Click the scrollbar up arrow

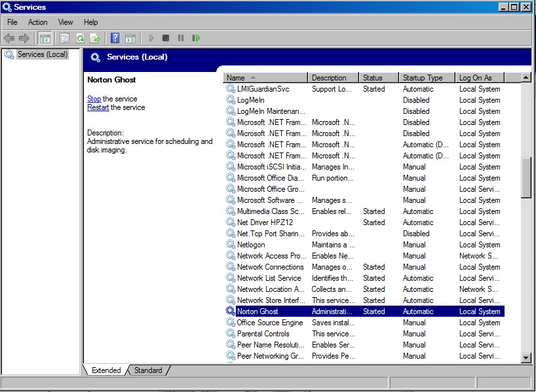[x=526, y=77]
